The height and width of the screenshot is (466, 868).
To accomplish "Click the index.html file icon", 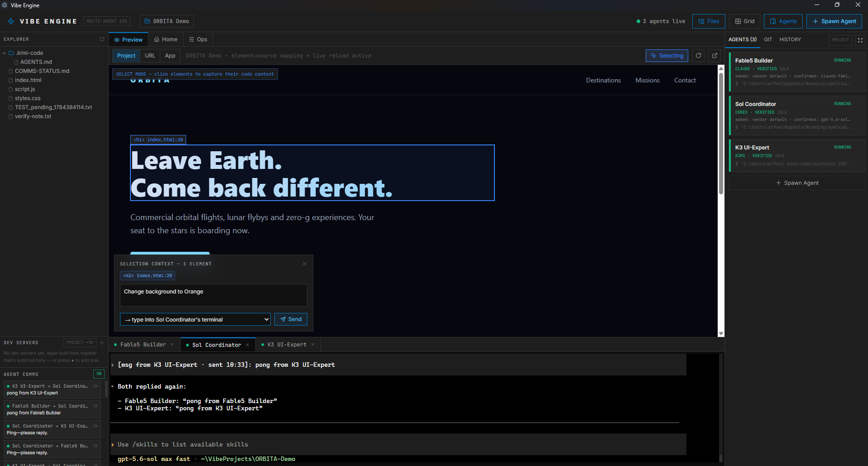I will point(11,80).
